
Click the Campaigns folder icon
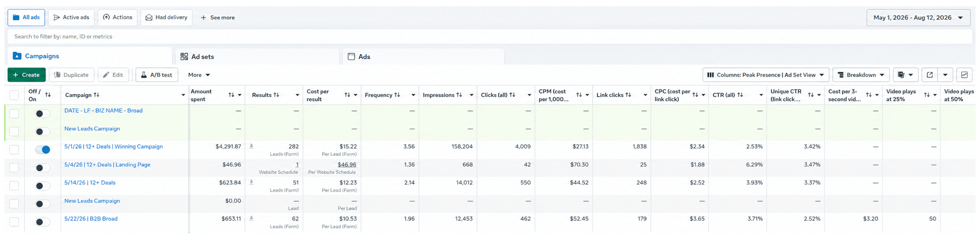[17, 56]
